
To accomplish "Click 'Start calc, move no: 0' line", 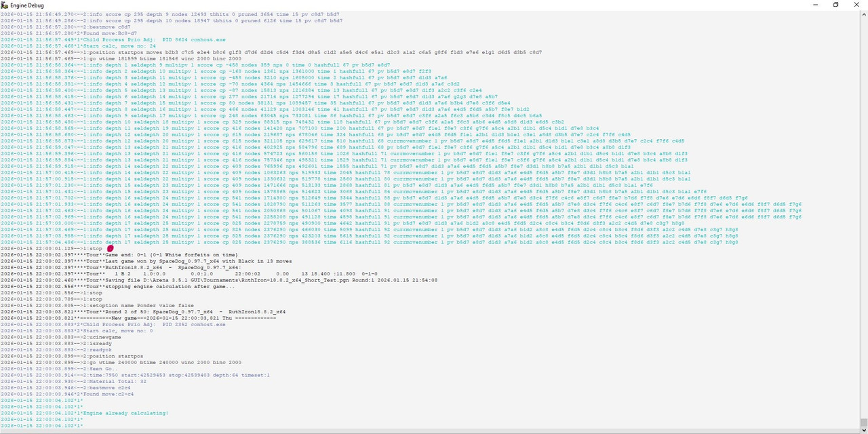I will [x=77, y=330].
